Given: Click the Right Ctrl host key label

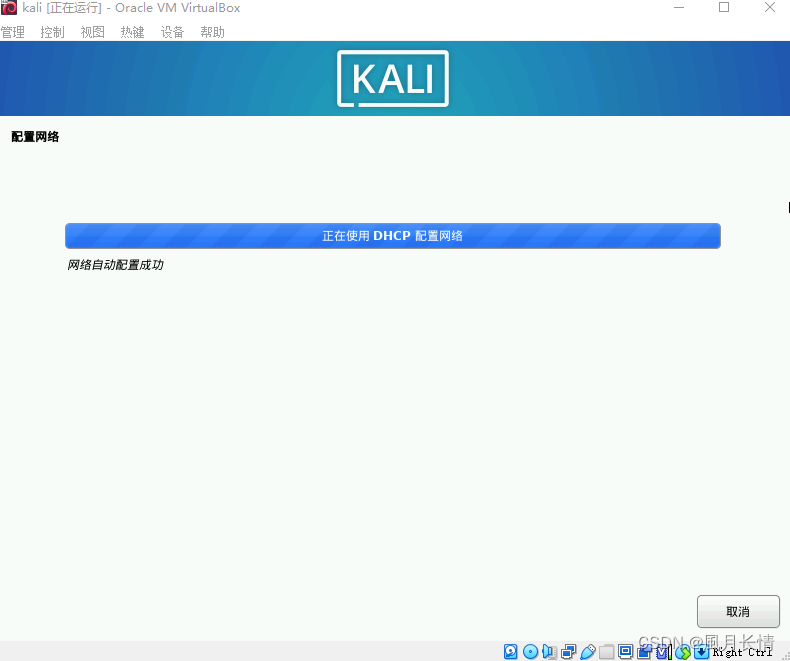Looking at the screenshot, I should pos(742,652).
